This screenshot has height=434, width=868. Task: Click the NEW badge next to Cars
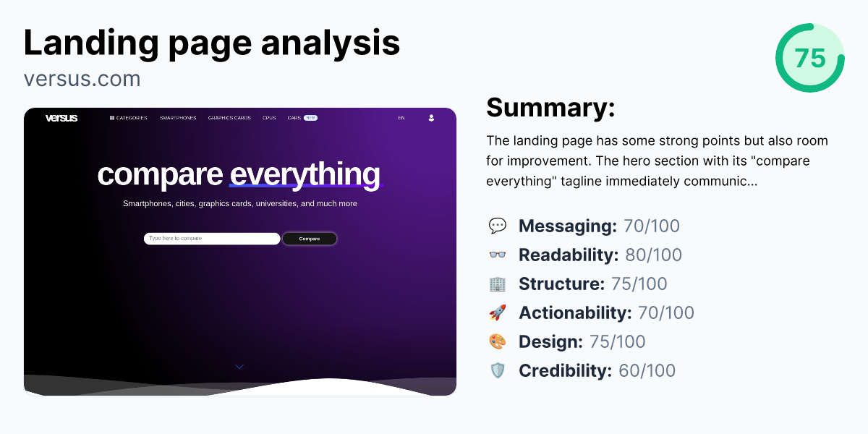pyautogui.click(x=310, y=117)
